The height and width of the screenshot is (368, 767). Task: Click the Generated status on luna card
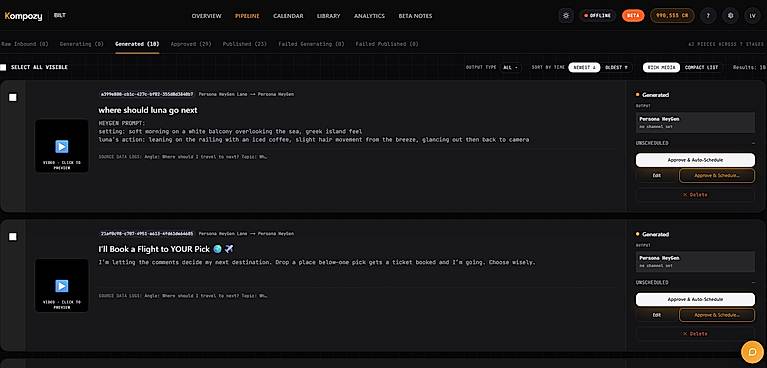point(653,95)
